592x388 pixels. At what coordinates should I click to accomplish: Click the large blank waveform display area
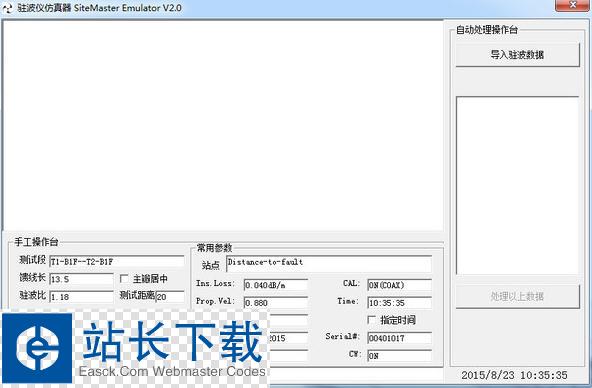tap(223, 125)
